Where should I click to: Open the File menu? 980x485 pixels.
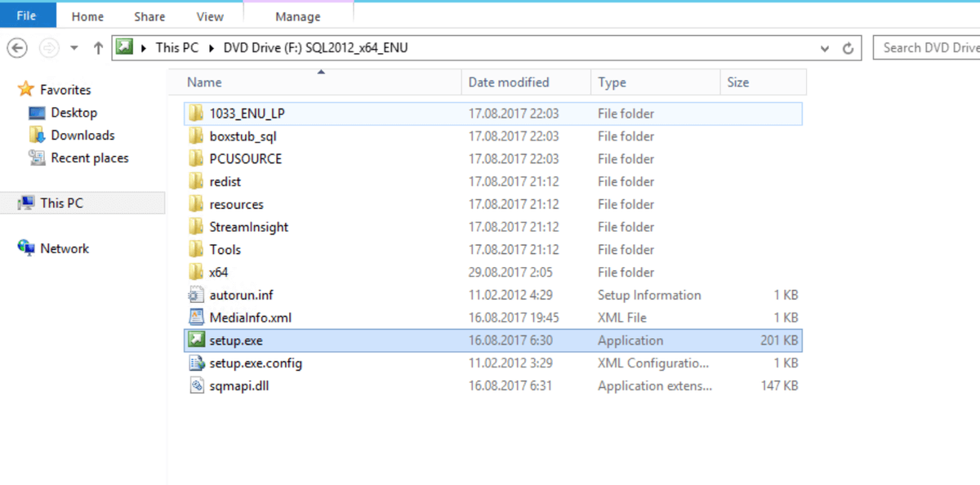(x=26, y=16)
